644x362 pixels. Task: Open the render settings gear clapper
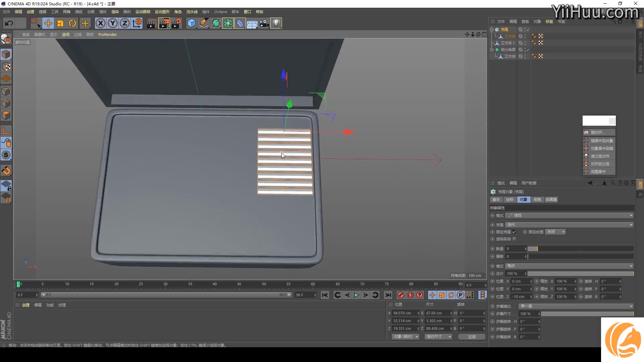tap(176, 23)
